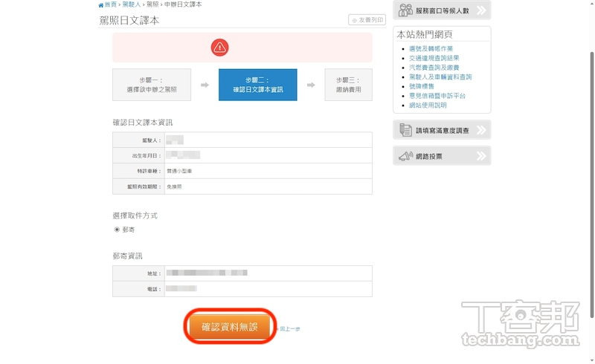Image resolution: width=595 pixels, height=364 pixels.
Task: Click the page vertical scrollbar
Action: [591, 185]
